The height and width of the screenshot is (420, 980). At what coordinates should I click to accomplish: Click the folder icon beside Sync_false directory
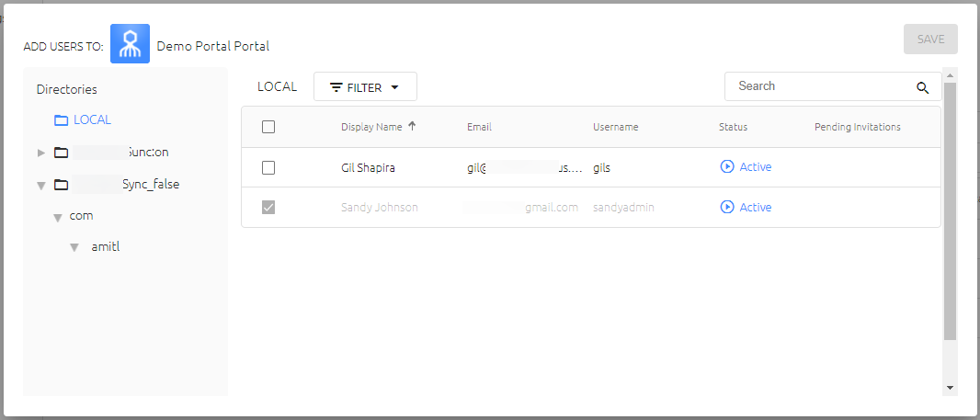coord(61,185)
